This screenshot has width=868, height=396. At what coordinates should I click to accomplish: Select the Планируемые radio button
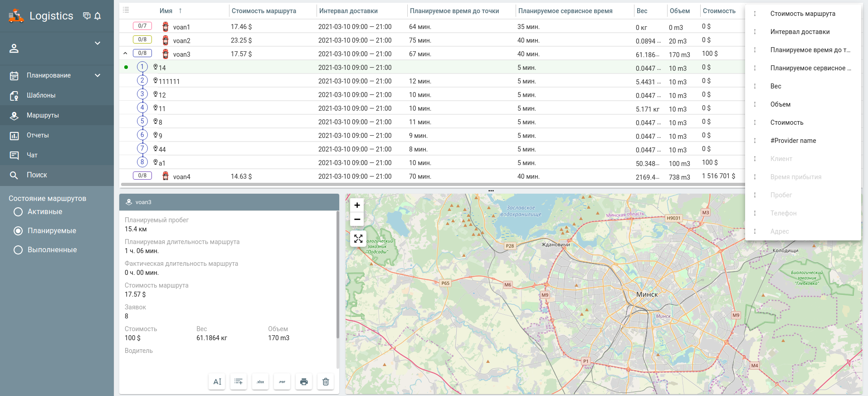coord(18,231)
